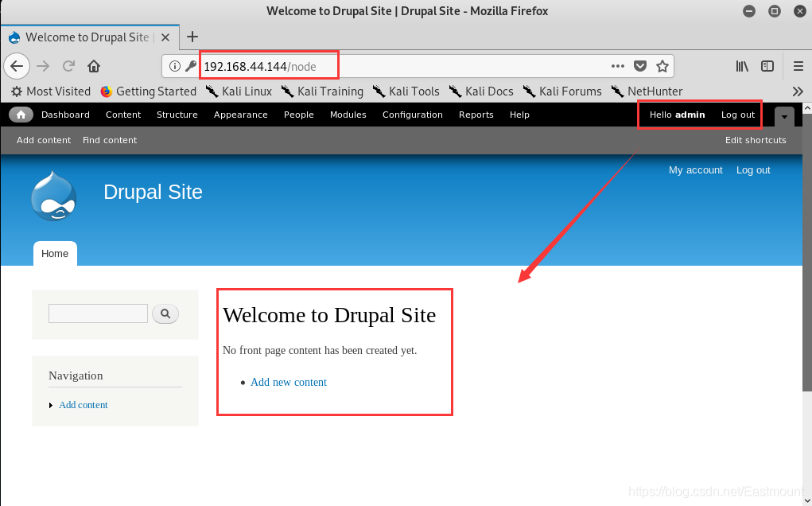Open Kali Forums bookmark
Viewport: 812px width, 506px height.
point(562,91)
